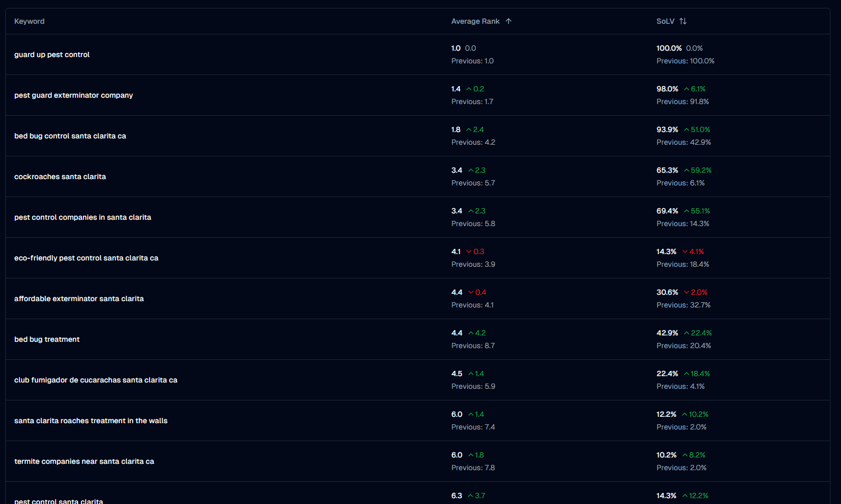Image resolution: width=841 pixels, height=504 pixels.
Task: Click the 93.9% SoLV value
Action: (667, 129)
